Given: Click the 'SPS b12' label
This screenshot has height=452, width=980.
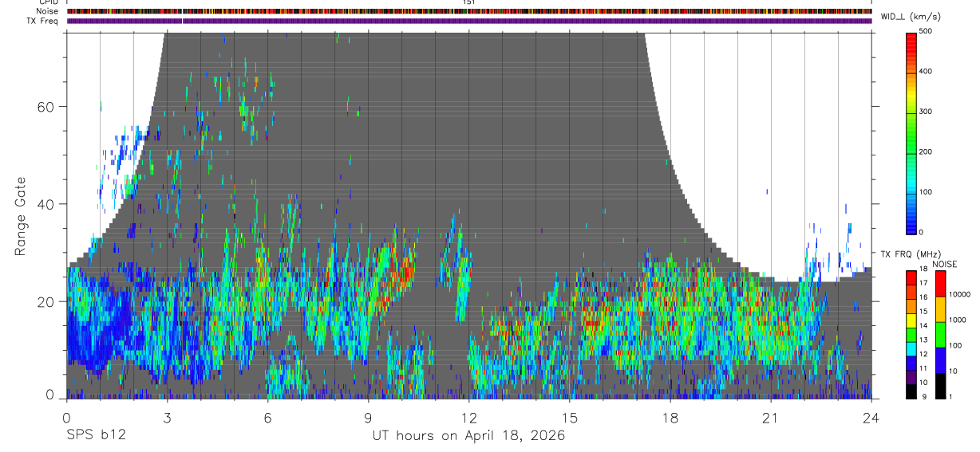Looking at the screenshot, I should 96,436.
